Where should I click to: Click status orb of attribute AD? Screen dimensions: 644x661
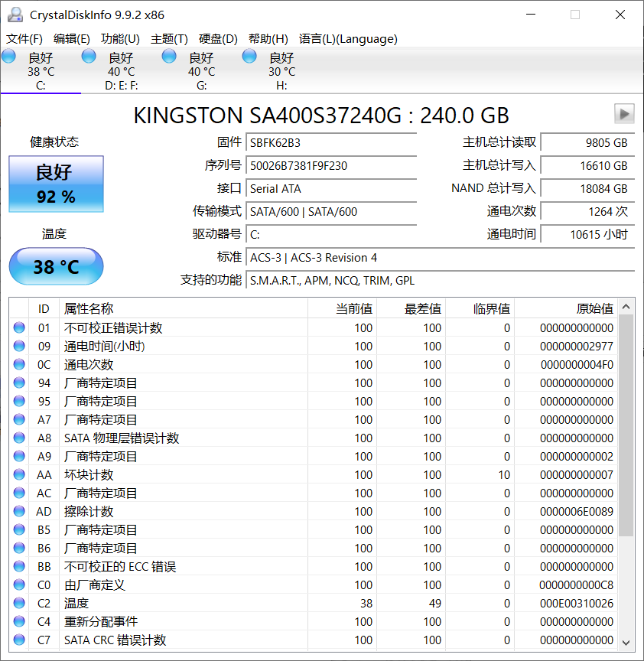click(19, 511)
